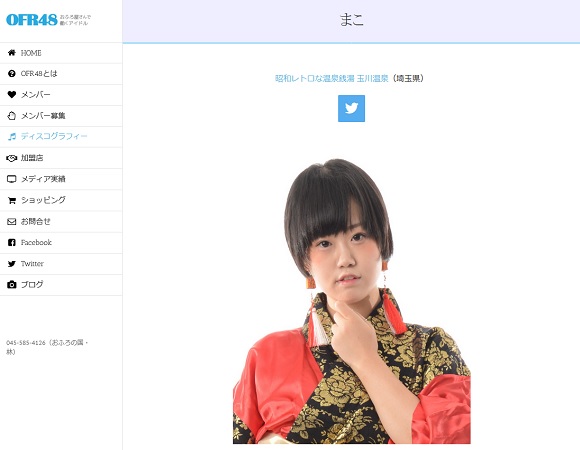
Task: Open the メンバー募集 menu item
Action: [61, 116]
